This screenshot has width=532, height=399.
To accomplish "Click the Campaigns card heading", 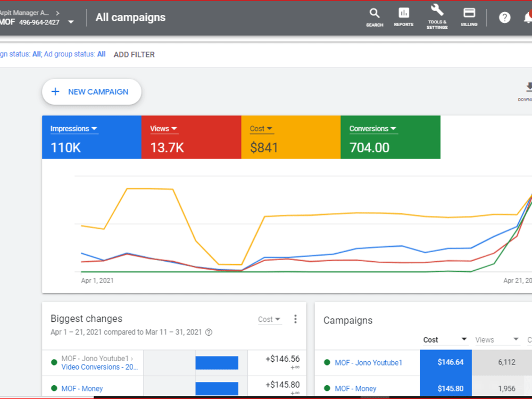I will click(x=348, y=320).
